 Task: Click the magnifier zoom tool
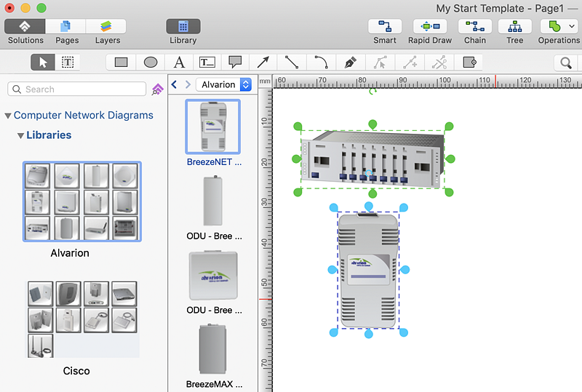565,63
